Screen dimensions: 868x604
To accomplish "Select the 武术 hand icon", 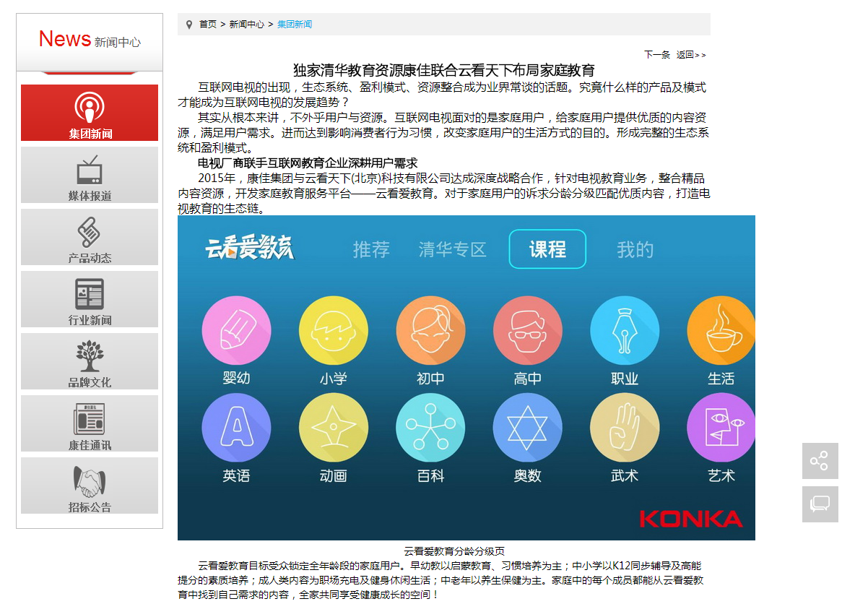I will coord(625,428).
